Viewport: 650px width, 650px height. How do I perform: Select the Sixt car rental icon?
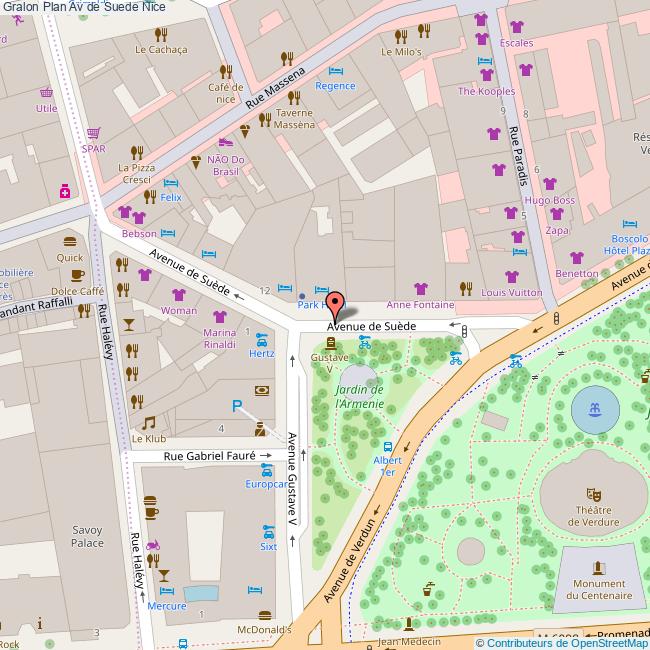pyautogui.click(x=268, y=531)
